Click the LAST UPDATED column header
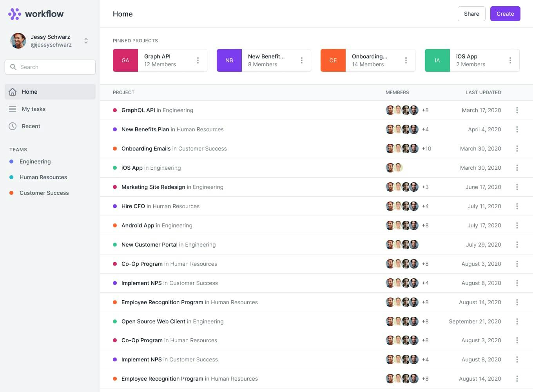Screen dimensions: 533x392 coord(483,93)
